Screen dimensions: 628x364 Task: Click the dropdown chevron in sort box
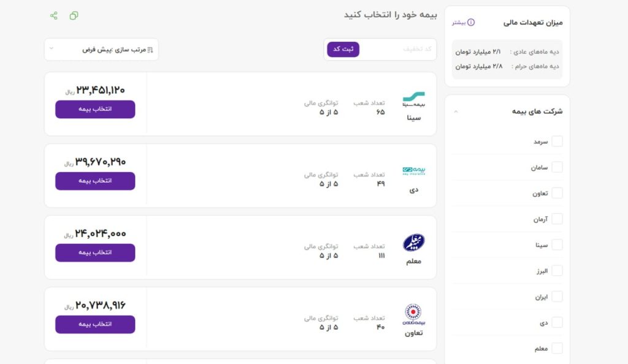click(52, 48)
